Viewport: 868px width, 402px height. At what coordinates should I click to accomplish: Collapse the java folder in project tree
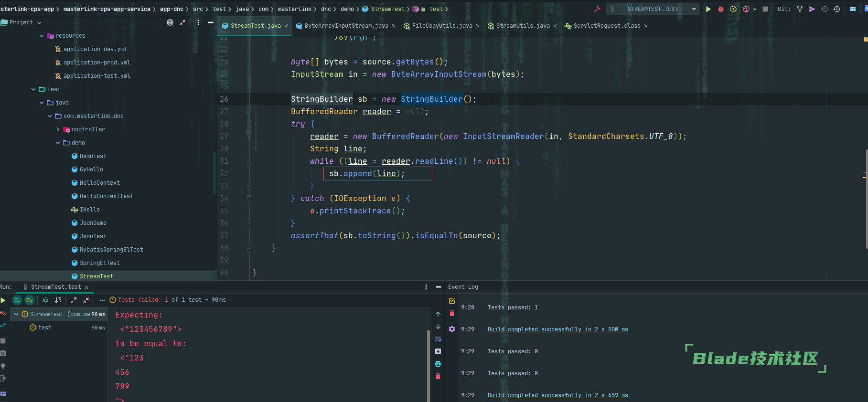(x=42, y=103)
